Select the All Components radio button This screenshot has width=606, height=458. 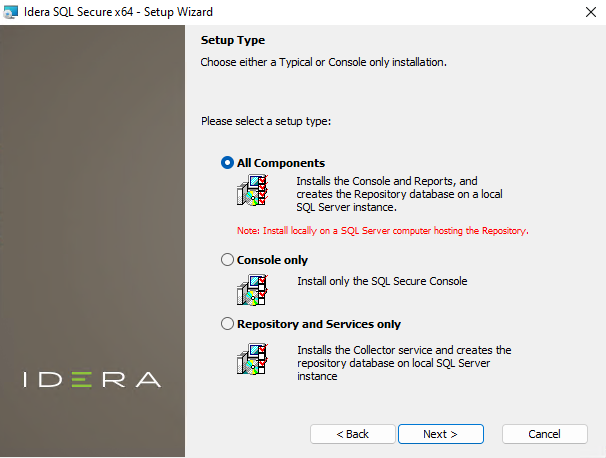click(x=227, y=163)
